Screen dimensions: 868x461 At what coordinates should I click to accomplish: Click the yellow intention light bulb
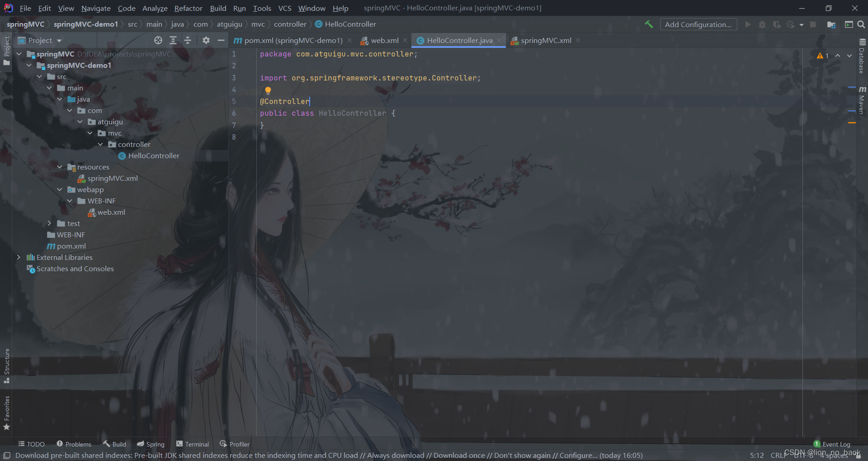pos(268,90)
